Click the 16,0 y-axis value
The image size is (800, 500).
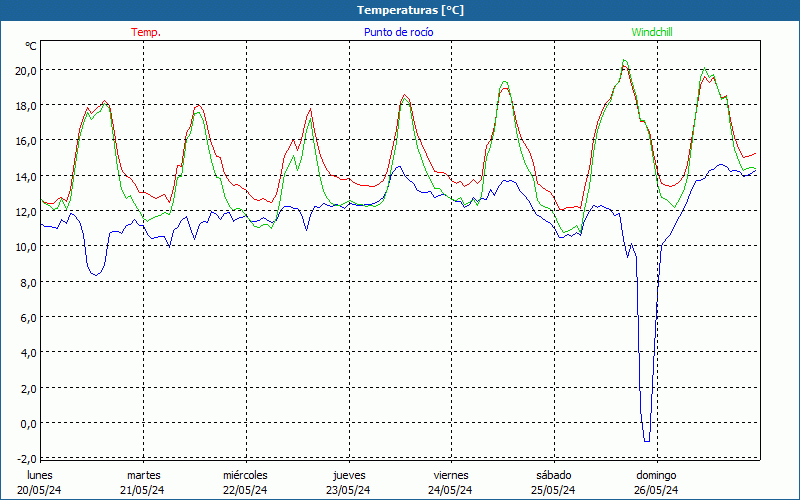(x=26, y=141)
